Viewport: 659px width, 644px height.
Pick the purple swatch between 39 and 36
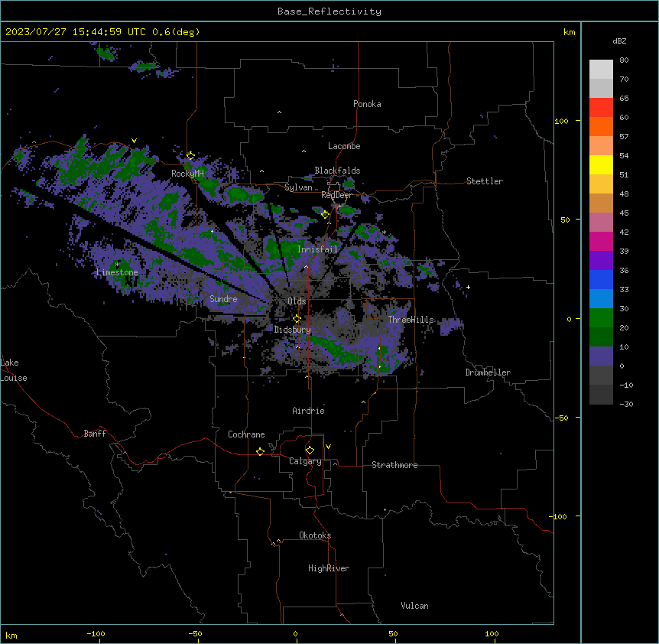[601, 261]
